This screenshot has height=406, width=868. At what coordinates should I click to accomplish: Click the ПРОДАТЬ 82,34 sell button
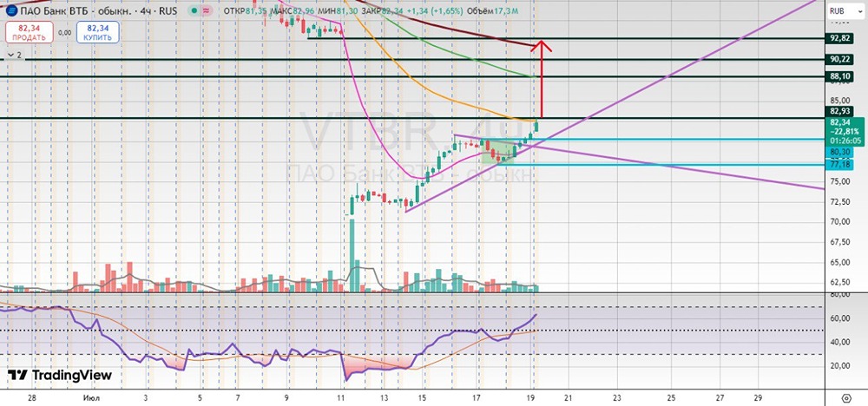[x=30, y=32]
